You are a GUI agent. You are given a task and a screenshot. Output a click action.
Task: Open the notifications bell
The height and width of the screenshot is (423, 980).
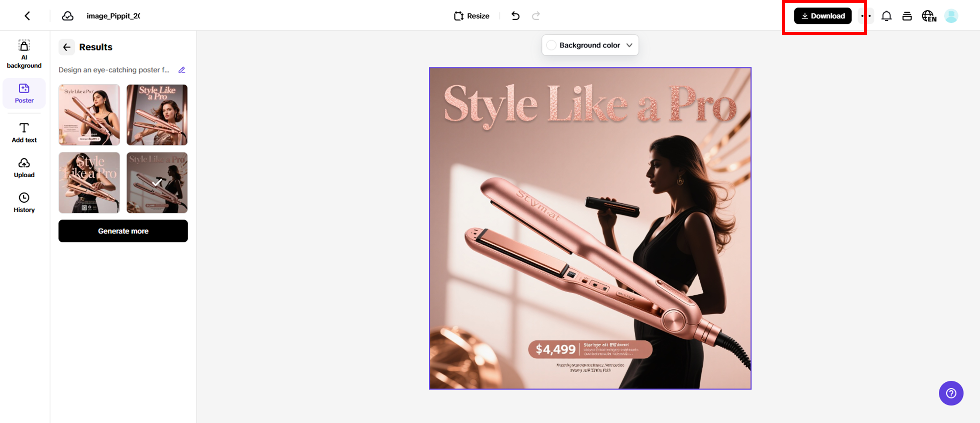point(886,16)
